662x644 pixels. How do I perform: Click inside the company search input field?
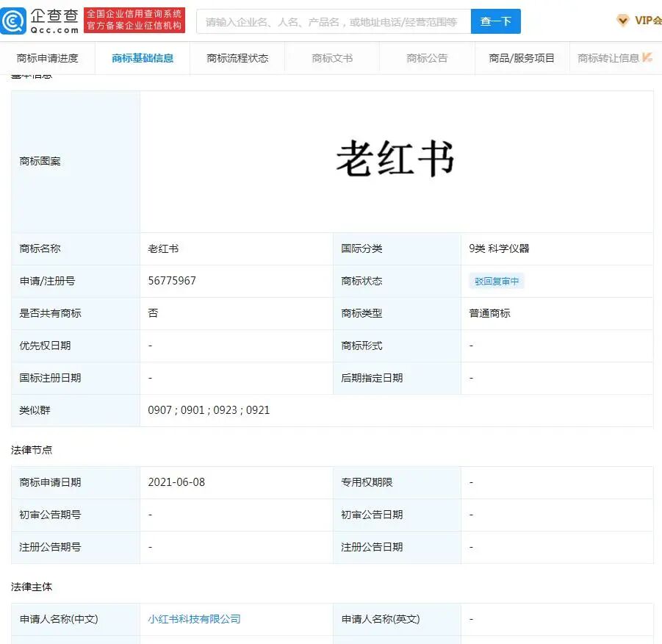[332, 20]
